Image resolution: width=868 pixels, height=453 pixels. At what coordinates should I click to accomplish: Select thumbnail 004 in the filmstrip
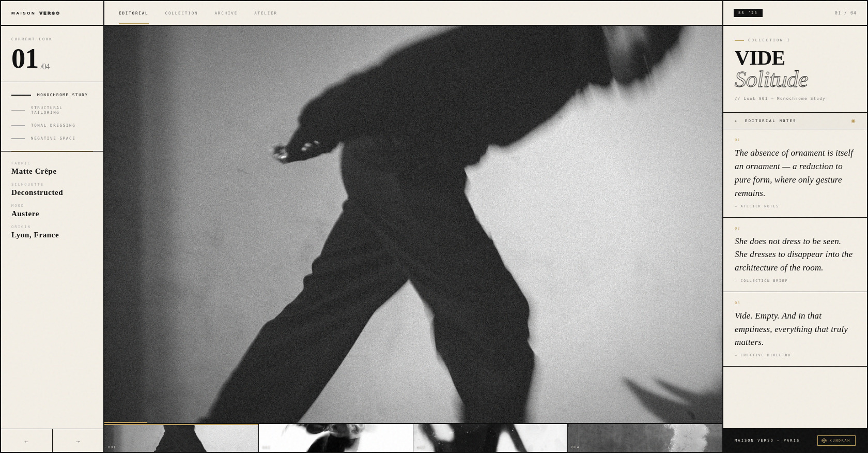click(x=644, y=439)
